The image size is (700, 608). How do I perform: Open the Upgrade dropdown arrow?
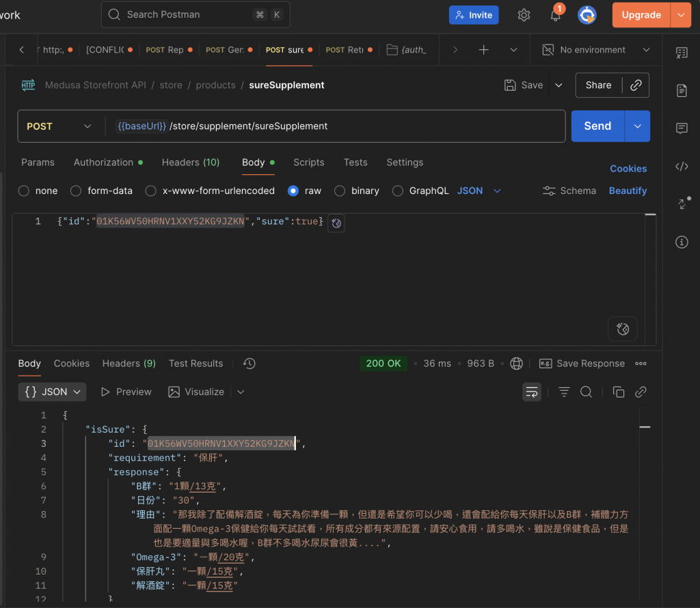pos(681,15)
